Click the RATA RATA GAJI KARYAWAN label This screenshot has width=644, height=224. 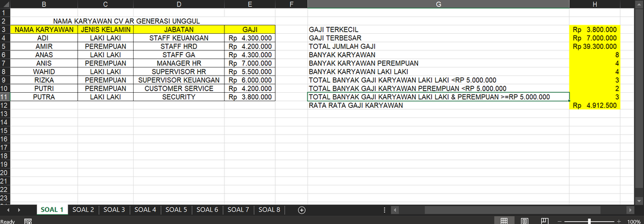pyautogui.click(x=356, y=106)
